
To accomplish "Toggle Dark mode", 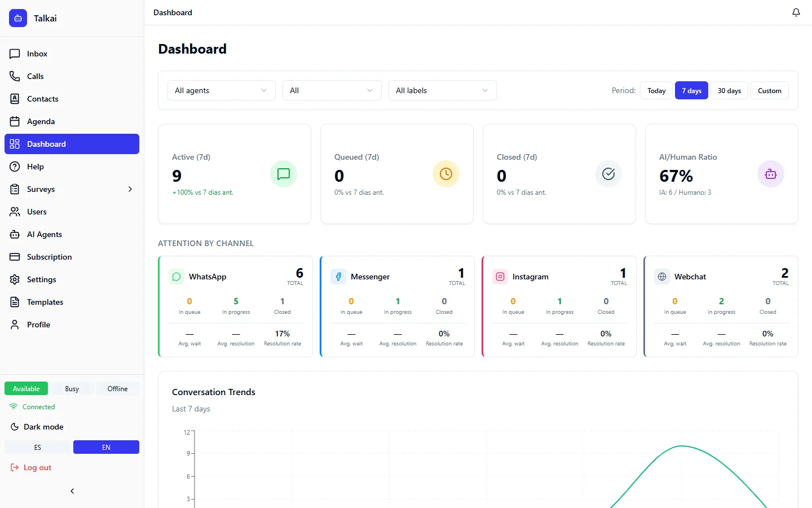I will click(37, 427).
